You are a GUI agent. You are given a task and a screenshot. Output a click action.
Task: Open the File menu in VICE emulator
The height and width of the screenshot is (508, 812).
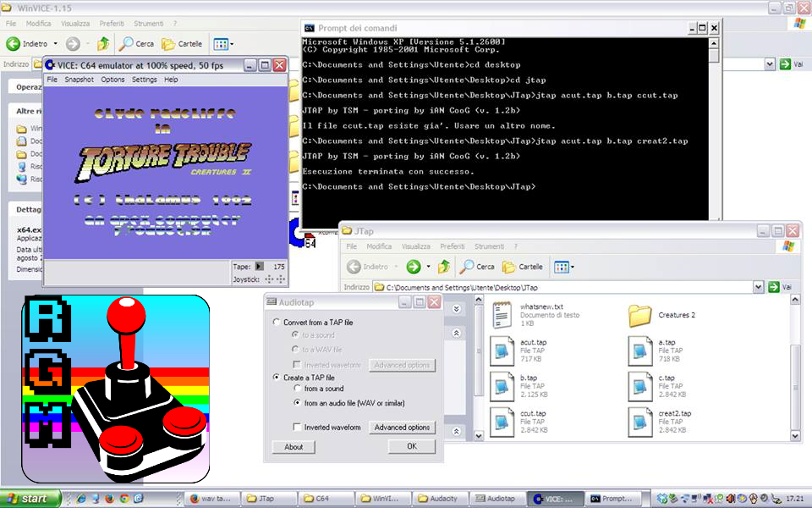(52, 80)
